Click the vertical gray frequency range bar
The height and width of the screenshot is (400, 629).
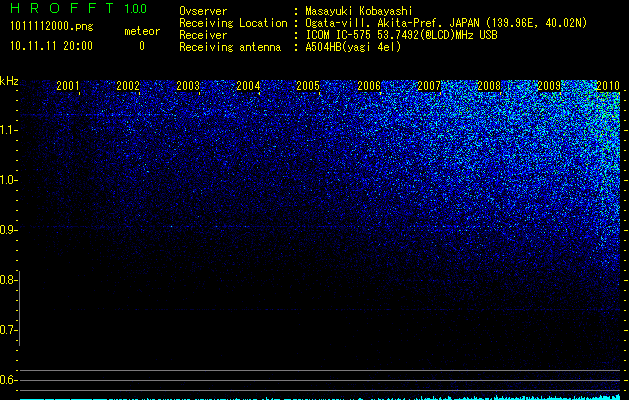pyautogui.click(x=20, y=309)
